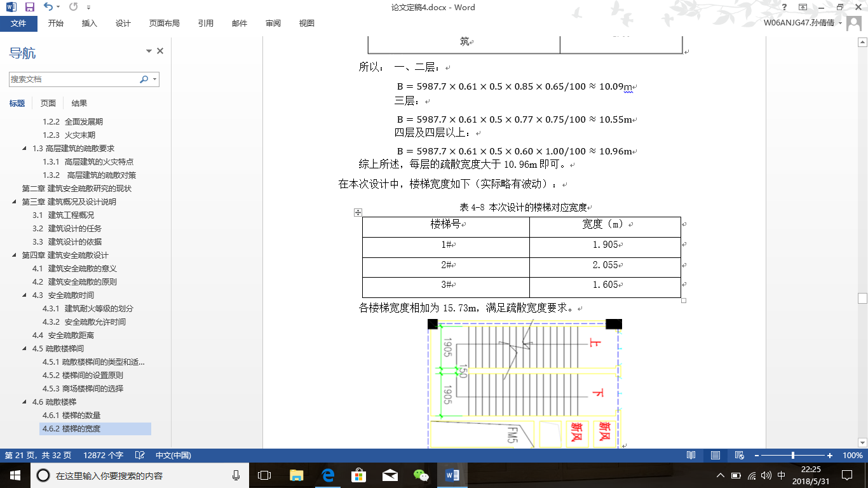This screenshot has width=868, height=488.
Task: Close the navigation pane
Action: click(160, 51)
